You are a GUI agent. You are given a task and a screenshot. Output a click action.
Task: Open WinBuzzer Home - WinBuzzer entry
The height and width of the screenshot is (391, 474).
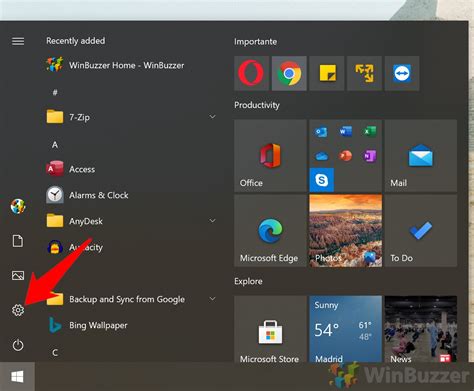[132, 65]
